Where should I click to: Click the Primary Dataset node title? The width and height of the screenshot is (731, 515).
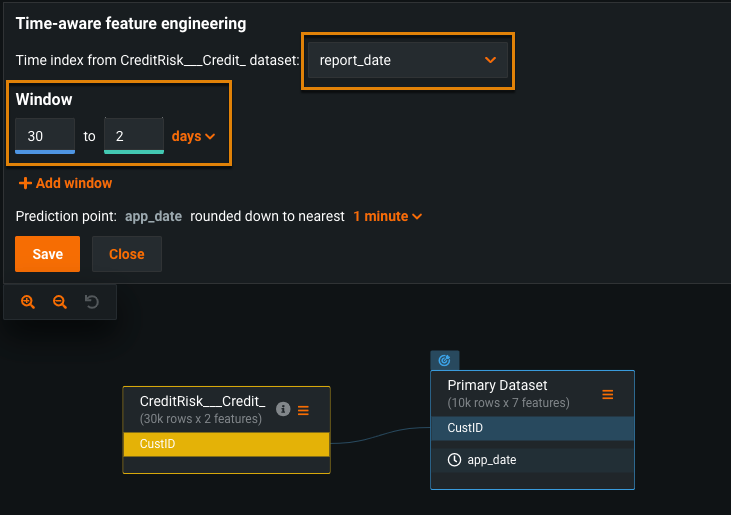(x=497, y=385)
